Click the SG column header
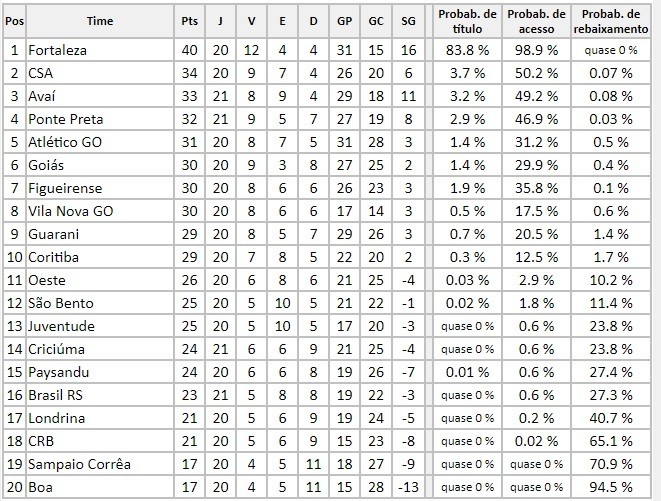661x501 pixels. click(408, 21)
